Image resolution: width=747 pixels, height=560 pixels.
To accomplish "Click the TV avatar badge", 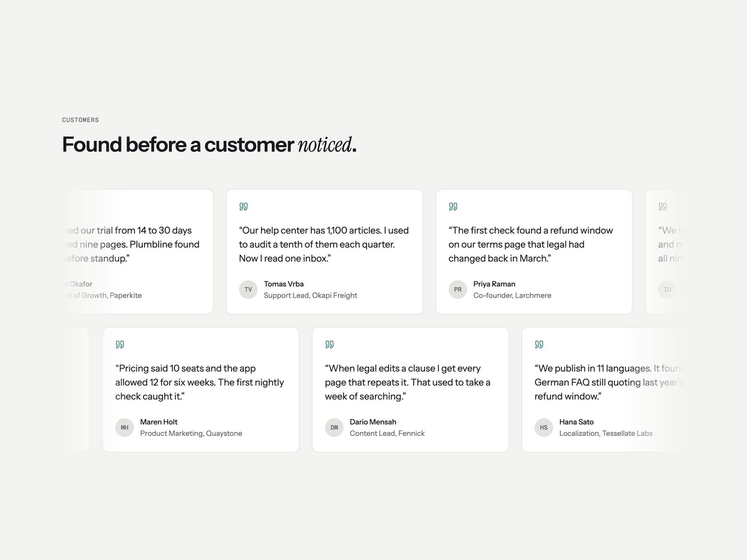I will tap(248, 289).
